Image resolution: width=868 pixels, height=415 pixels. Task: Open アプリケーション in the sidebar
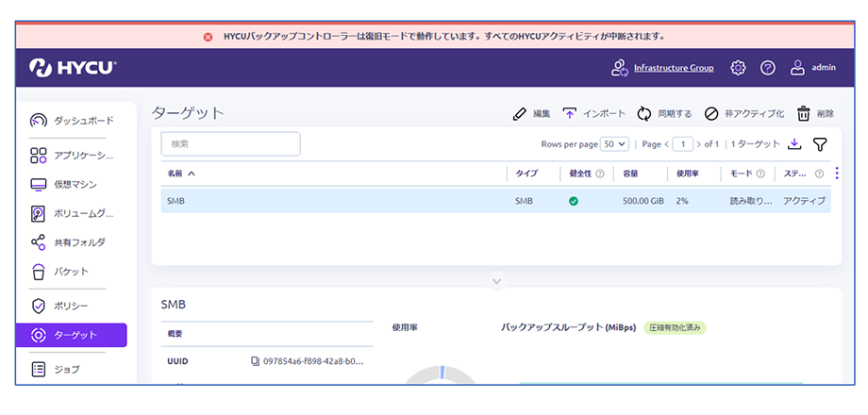[72, 155]
